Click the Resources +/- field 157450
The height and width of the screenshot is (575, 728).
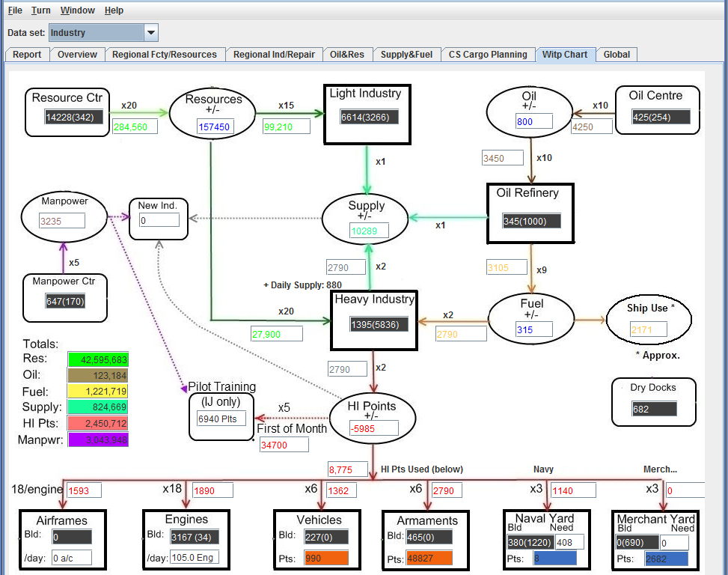[x=214, y=127]
